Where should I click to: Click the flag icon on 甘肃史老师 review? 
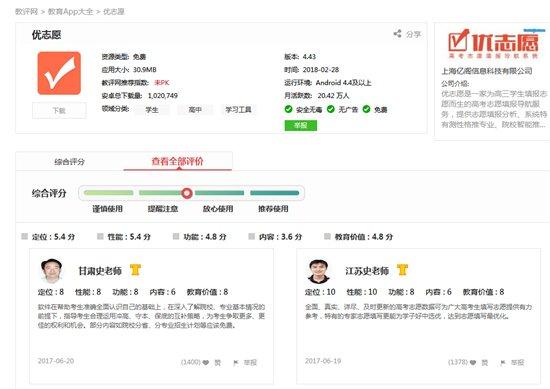[236, 362]
